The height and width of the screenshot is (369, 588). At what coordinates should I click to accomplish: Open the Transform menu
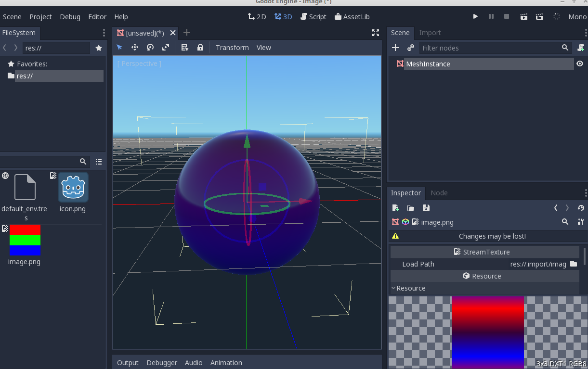coord(232,47)
